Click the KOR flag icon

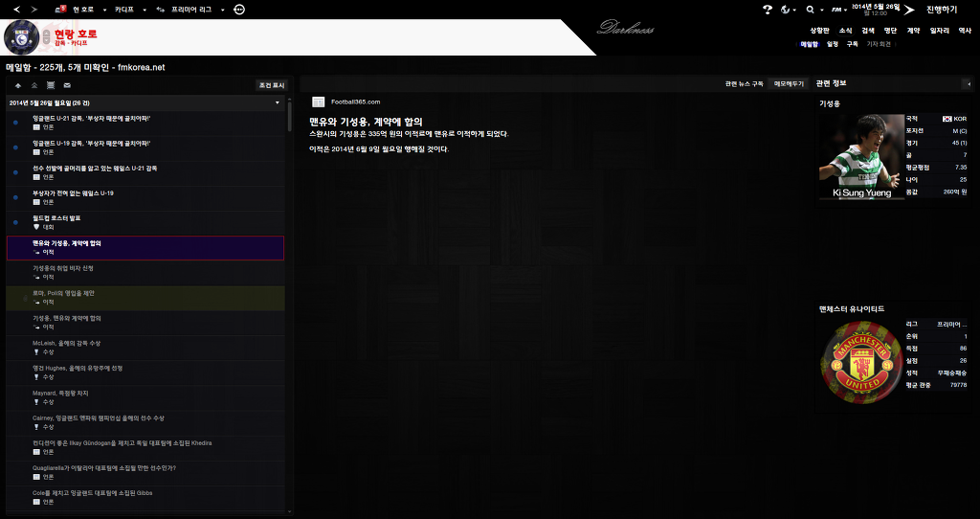pos(947,119)
